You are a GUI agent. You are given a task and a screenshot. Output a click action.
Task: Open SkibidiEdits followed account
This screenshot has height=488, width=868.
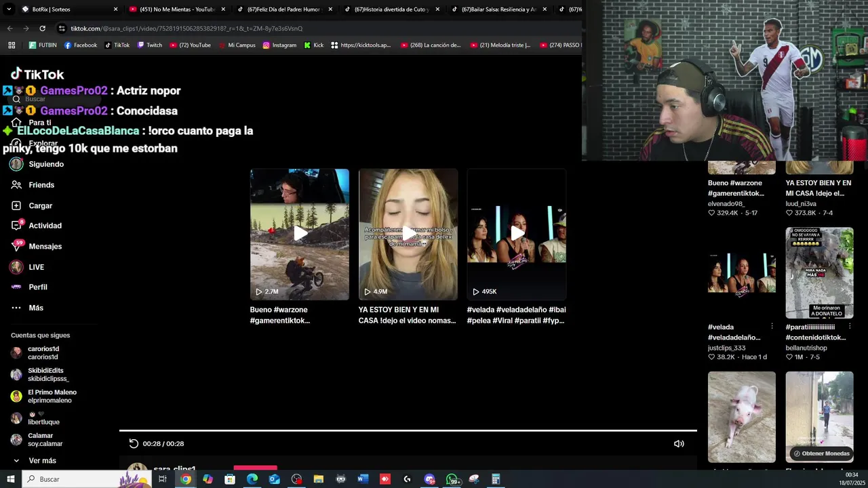[x=40, y=375]
